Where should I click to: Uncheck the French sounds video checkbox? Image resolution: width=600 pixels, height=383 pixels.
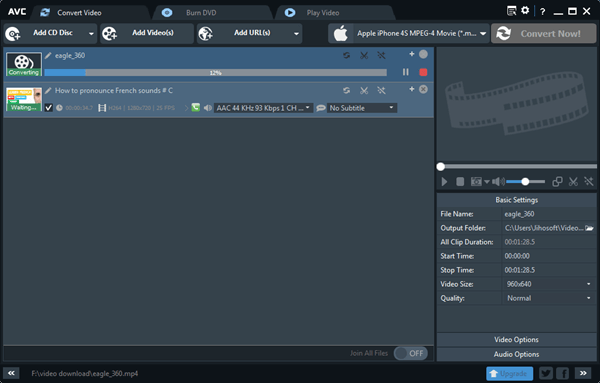click(49, 108)
